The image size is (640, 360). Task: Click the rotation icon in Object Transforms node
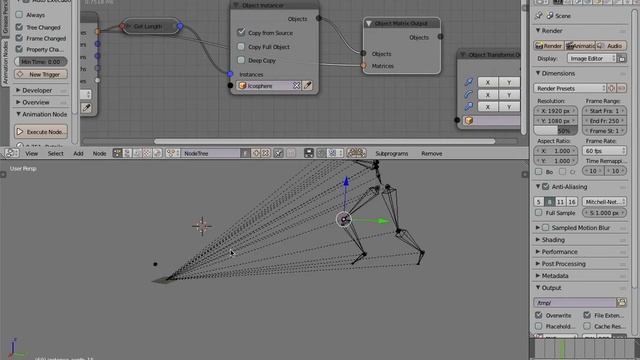(469, 95)
